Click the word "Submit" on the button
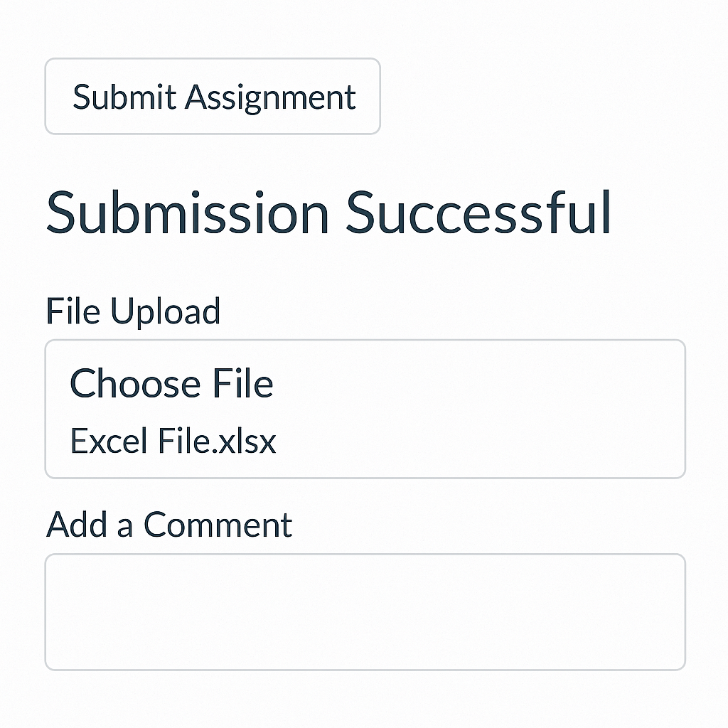This screenshot has width=728, height=728. pos(124,97)
